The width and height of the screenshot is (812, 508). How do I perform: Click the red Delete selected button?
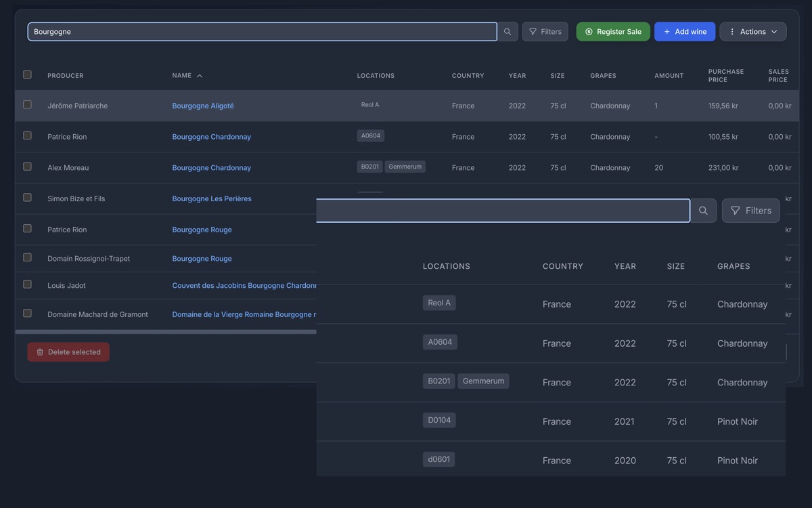click(68, 352)
